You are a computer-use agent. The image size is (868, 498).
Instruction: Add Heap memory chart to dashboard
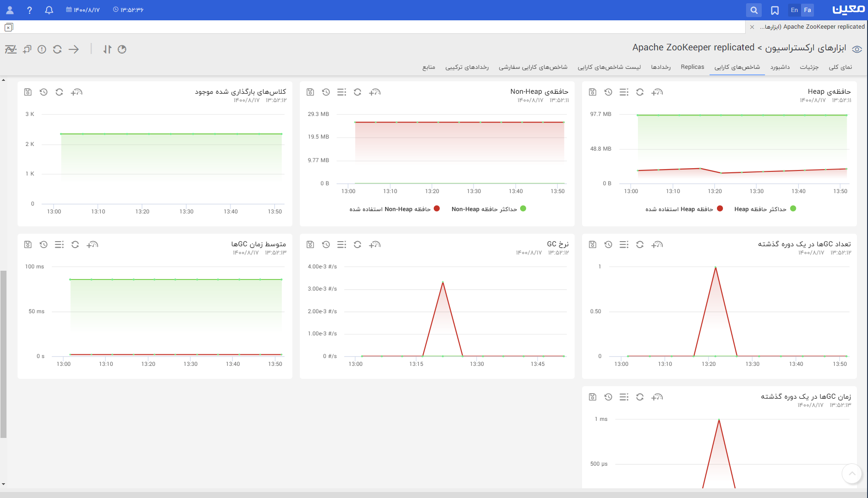point(657,92)
